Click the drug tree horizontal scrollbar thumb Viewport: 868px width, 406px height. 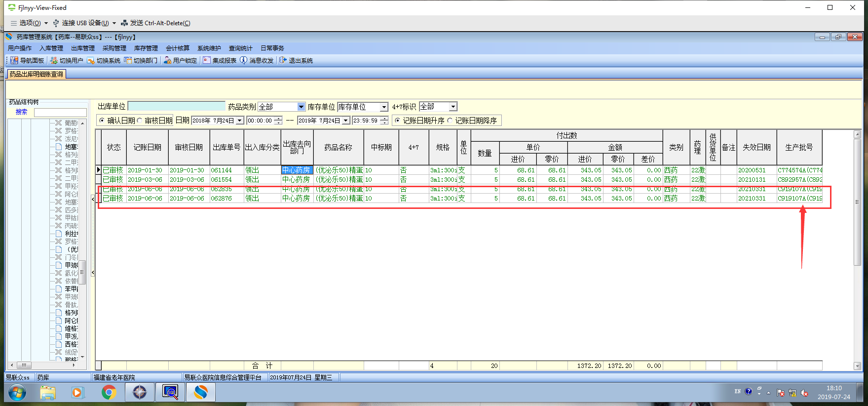click(x=24, y=365)
